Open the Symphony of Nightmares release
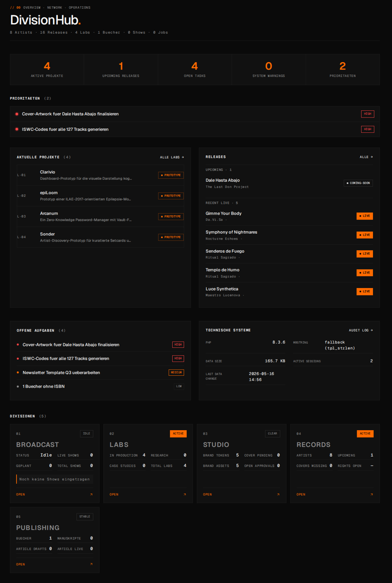The height and width of the screenshot is (583, 392). [289, 235]
